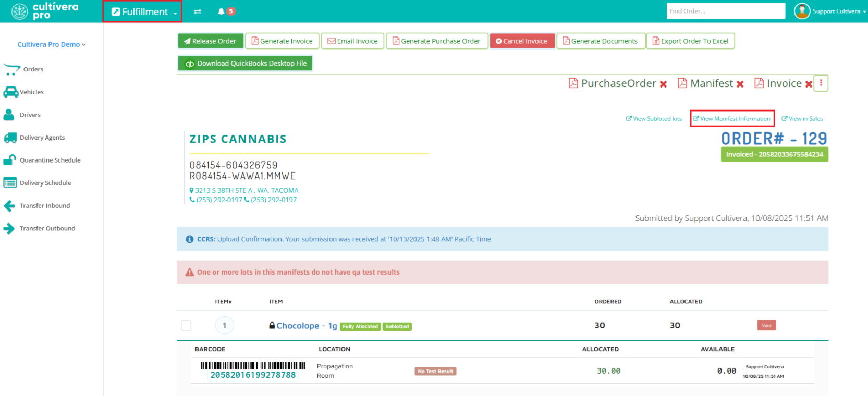The height and width of the screenshot is (396, 868).
Task: Expand the Cultivera Pro Demo selector
Action: [52, 44]
